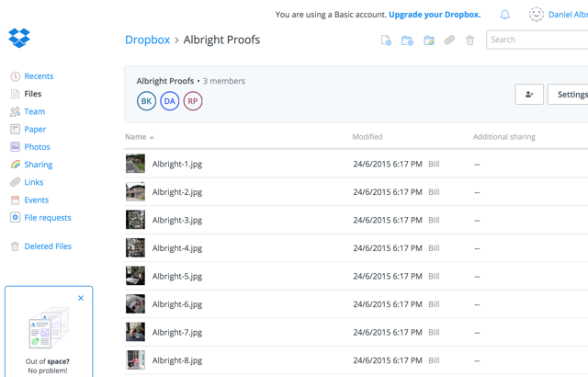Open Paper in the sidebar
This screenshot has height=377, width=588.
pos(35,129)
